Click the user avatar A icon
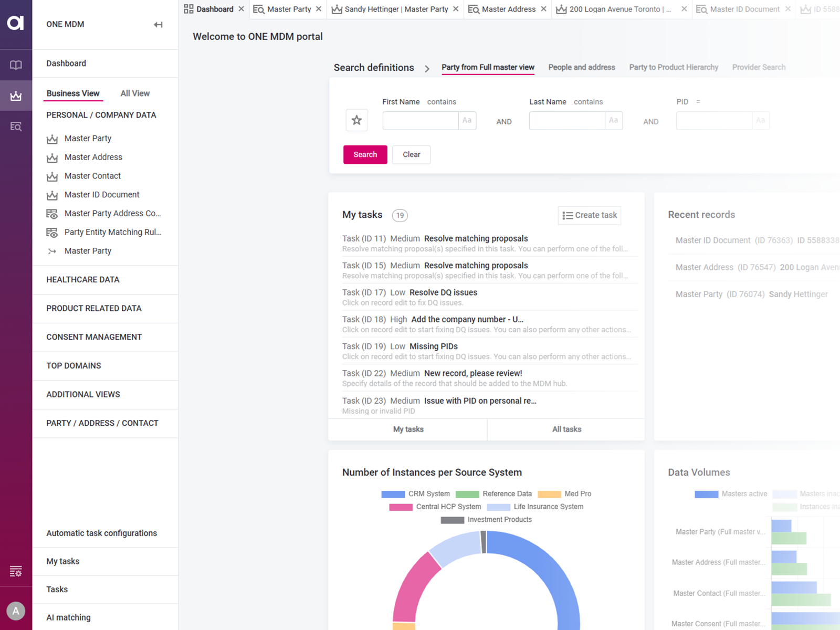Image resolution: width=840 pixels, height=630 pixels. [x=16, y=611]
